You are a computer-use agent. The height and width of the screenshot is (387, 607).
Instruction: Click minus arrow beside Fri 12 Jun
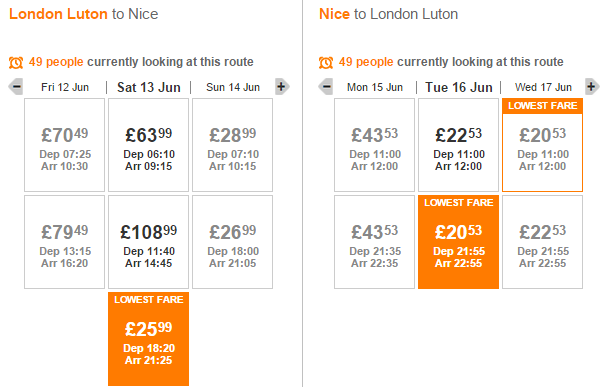[16, 87]
